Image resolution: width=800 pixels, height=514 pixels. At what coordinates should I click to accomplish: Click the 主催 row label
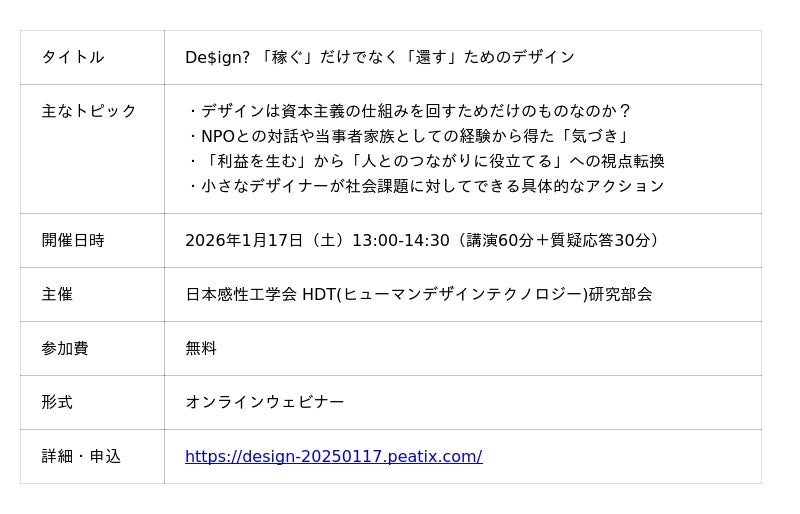tap(57, 294)
